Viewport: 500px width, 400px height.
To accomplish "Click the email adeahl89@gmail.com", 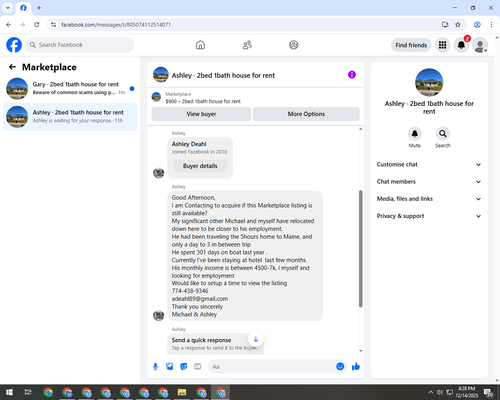I will (x=200, y=299).
